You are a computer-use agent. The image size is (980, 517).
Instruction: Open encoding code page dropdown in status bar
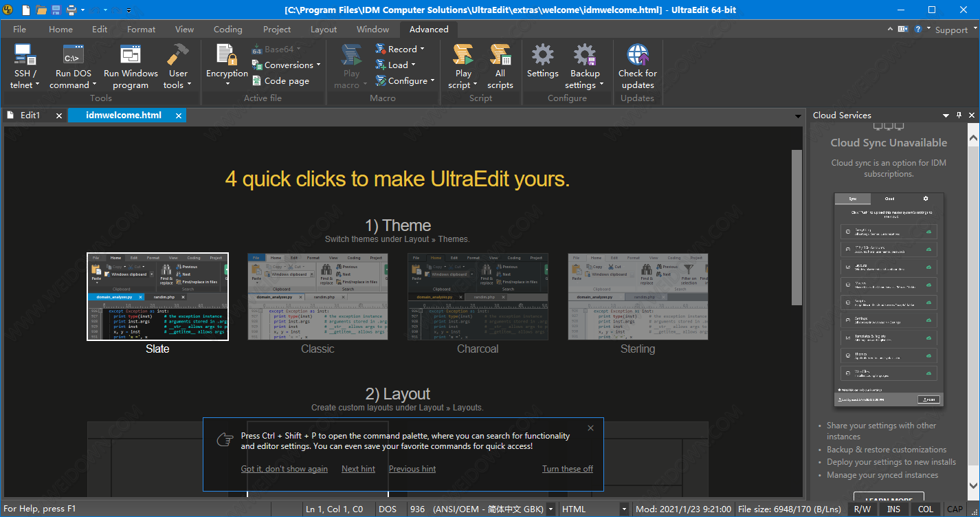550,509
